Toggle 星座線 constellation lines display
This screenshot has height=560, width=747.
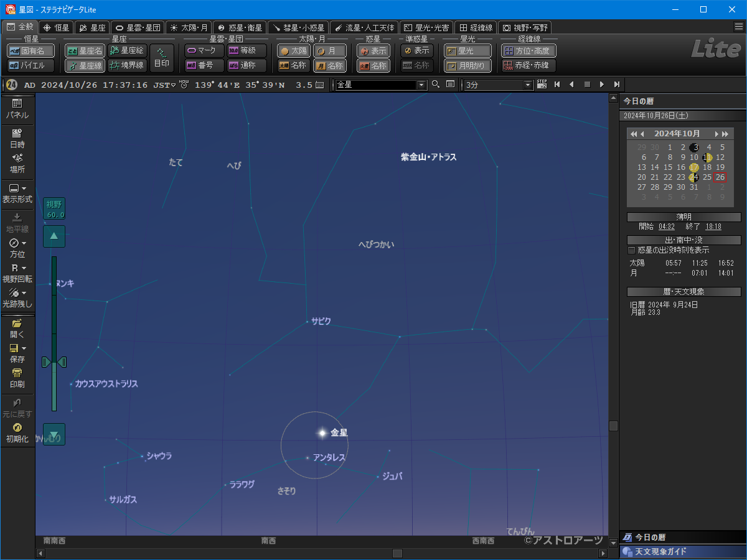coord(84,65)
